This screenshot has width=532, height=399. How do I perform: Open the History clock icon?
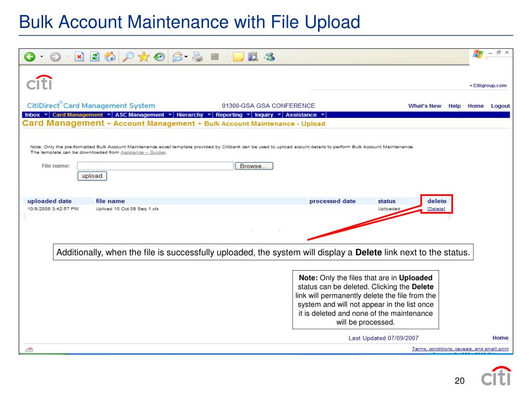coord(159,57)
